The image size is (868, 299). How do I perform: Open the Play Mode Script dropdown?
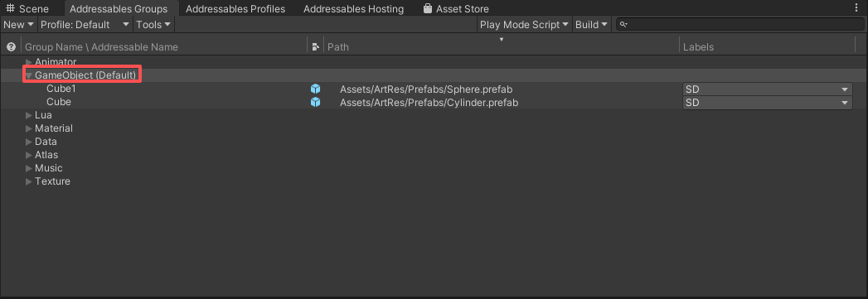[x=524, y=24]
